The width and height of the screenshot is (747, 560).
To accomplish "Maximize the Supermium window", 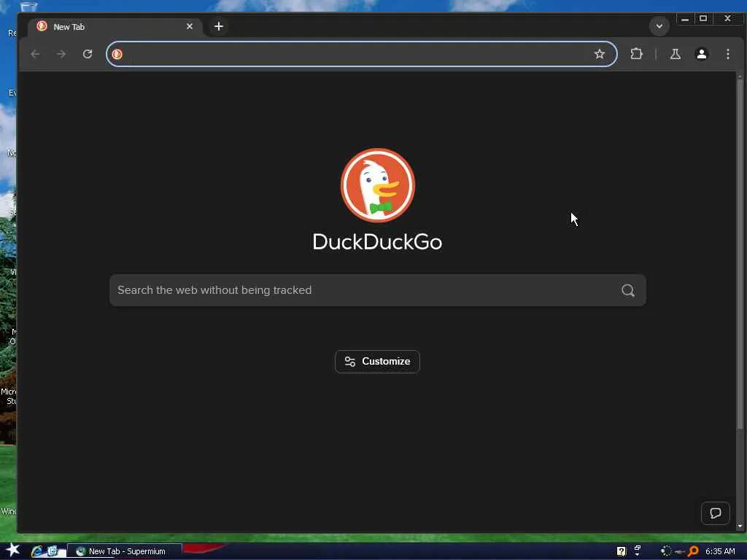I will pos(703,18).
